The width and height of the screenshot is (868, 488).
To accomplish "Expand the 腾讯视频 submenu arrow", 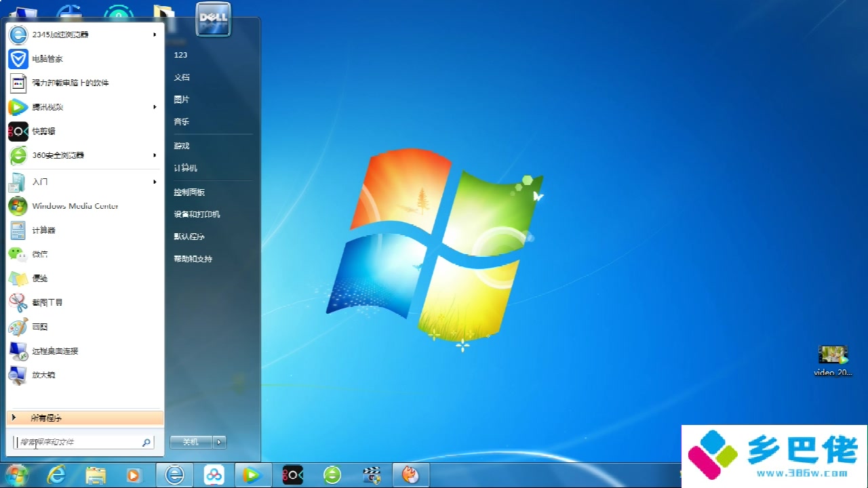I will 155,107.
